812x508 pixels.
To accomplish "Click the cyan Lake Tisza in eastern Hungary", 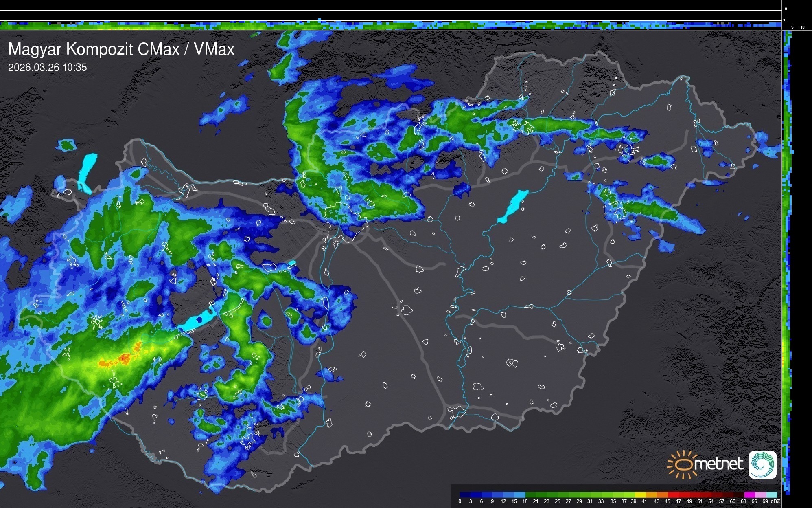I will coord(514,206).
